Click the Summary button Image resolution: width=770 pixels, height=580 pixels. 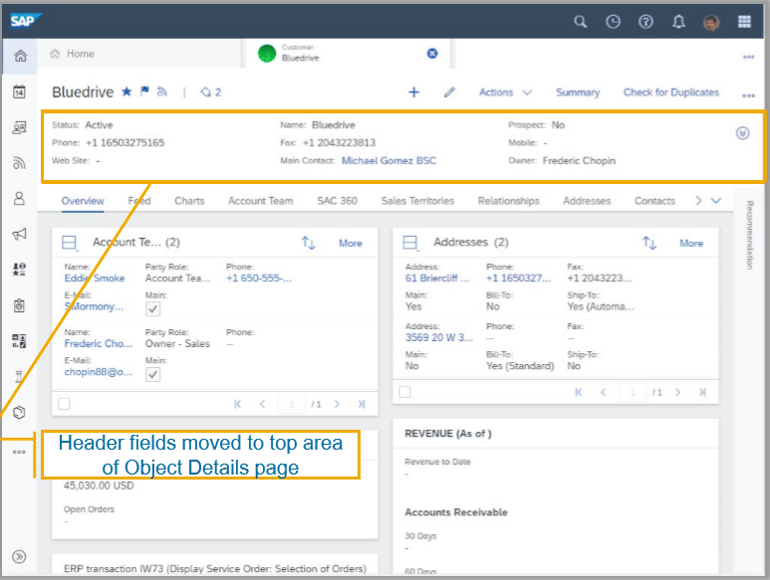(x=578, y=92)
